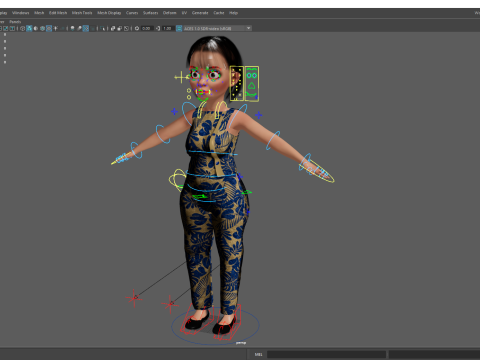Open the Edit Mesh menu
This screenshot has height=360, width=480.
58,13
